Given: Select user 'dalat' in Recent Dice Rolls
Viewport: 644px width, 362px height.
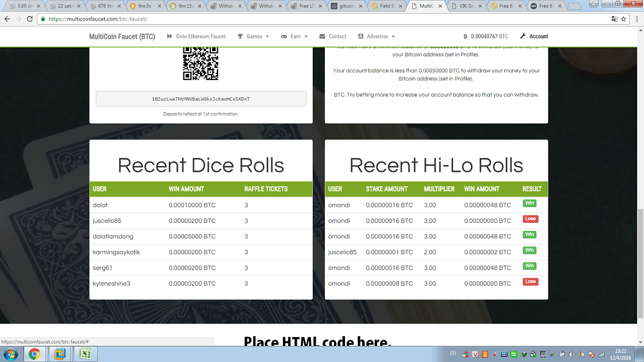Looking at the screenshot, I should pos(100,205).
